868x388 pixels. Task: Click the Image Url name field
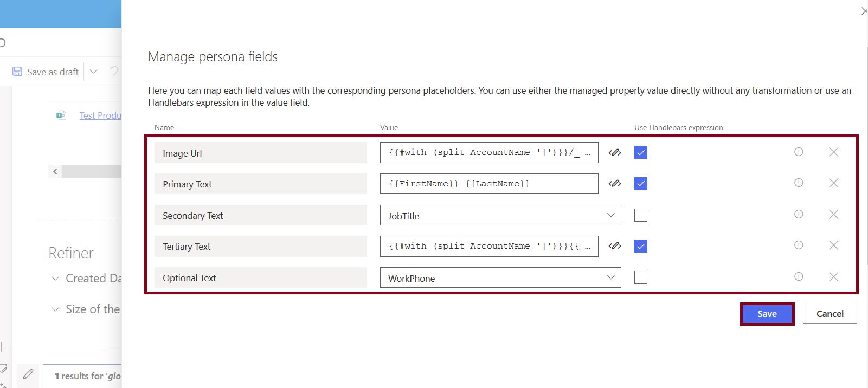pyautogui.click(x=261, y=153)
